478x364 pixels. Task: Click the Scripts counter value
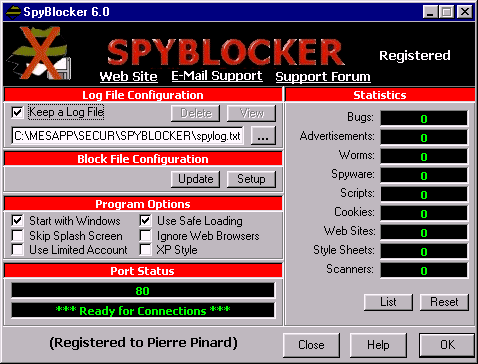point(424,195)
